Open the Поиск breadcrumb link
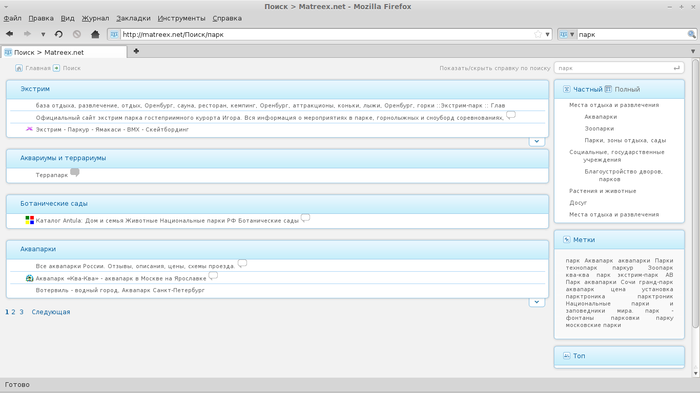 [71, 68]
